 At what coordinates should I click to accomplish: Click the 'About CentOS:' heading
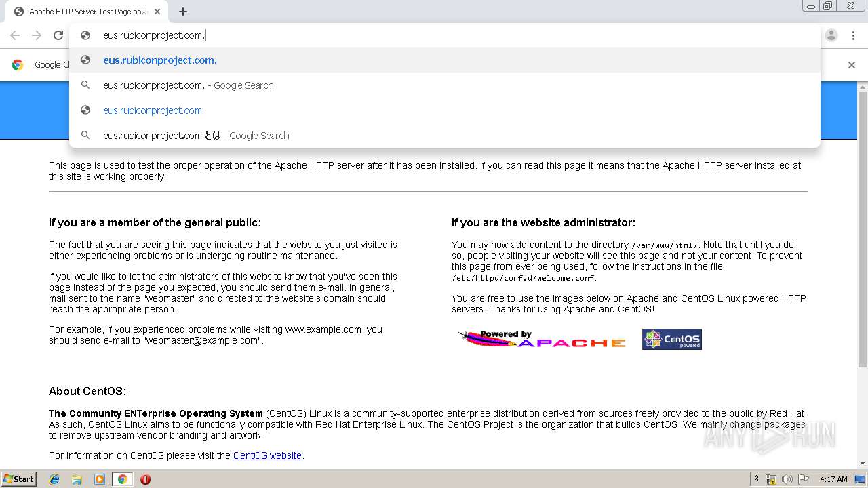pos(87,391)
